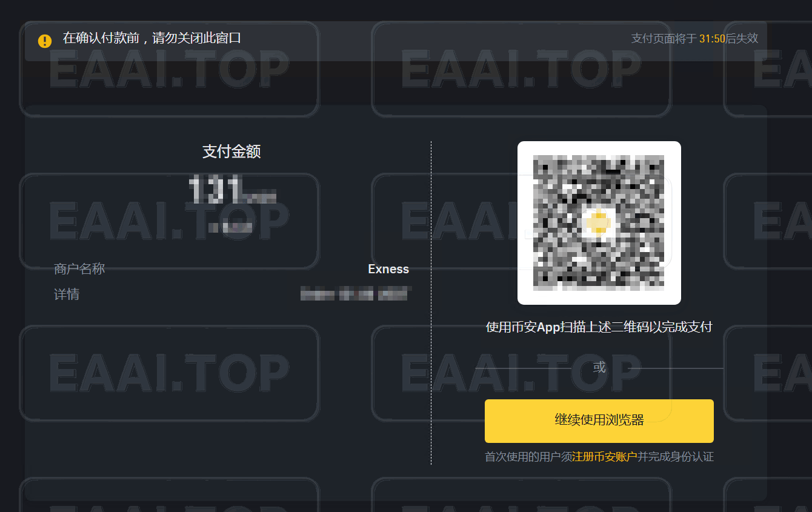This screenshot has height=512, width=812.
Task: Click the 商户名称 label
Action: [x=79, y=269]
